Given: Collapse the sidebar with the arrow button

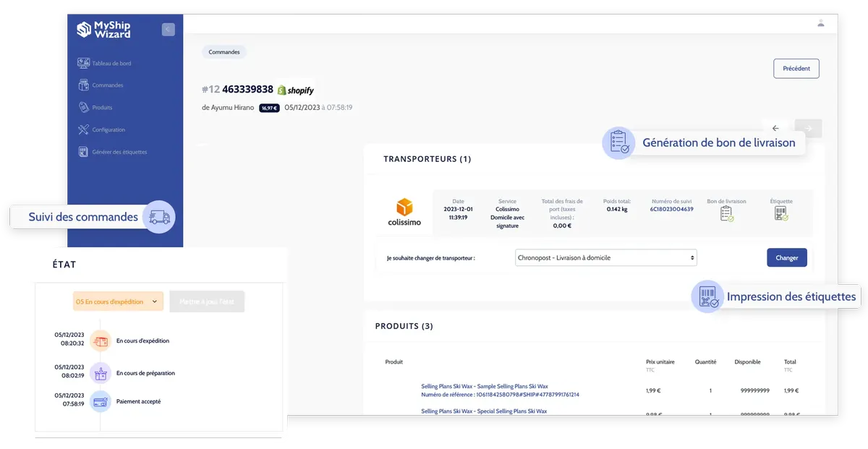Looking at the screenshot, I should coord(168,30).
